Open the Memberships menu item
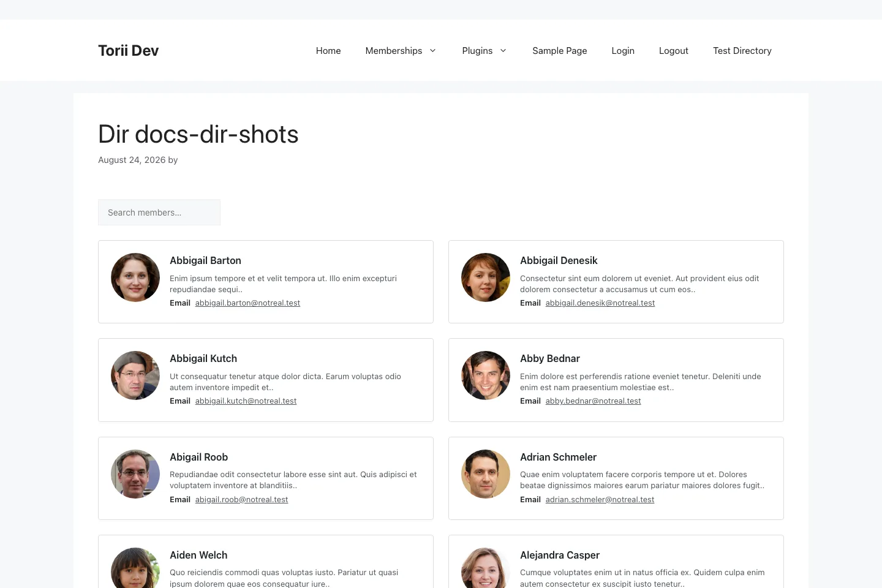Image resolution: width=882 pixels, height=588 pixels. (394, 51)
